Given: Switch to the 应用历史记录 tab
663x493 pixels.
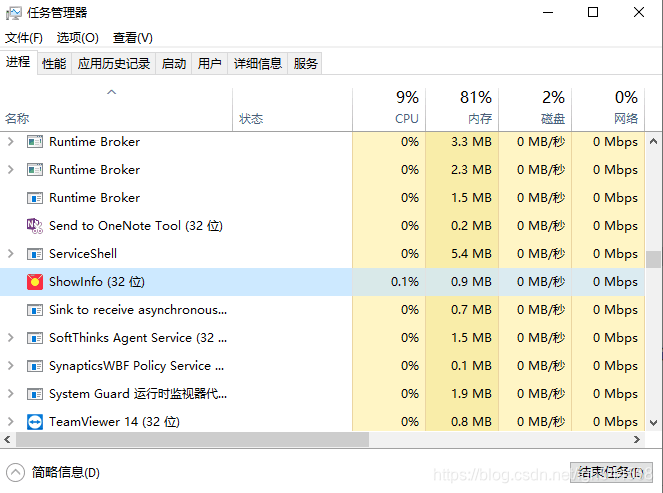Looking at the screenshot, I should pos(114,63).
